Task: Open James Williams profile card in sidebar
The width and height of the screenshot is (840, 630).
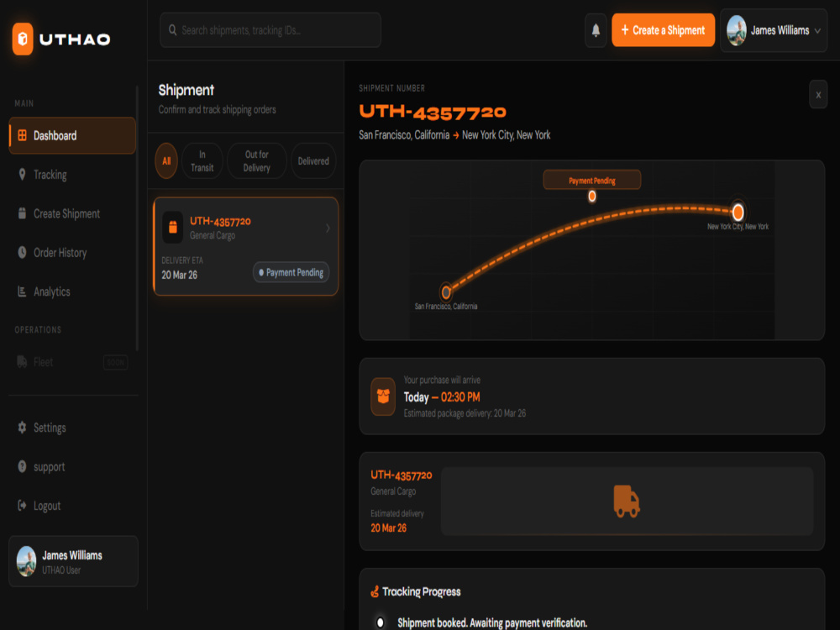Action: click(73, 561)
